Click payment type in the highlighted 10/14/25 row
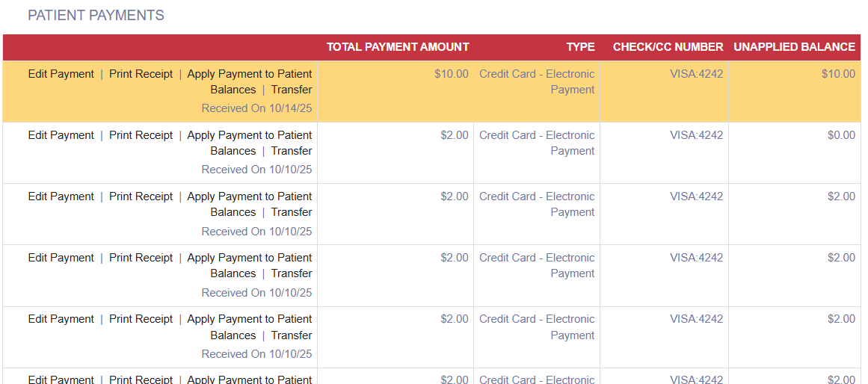The height and width of the screenshot is (384, 868). pyautogui.click(x=537, y=81)
